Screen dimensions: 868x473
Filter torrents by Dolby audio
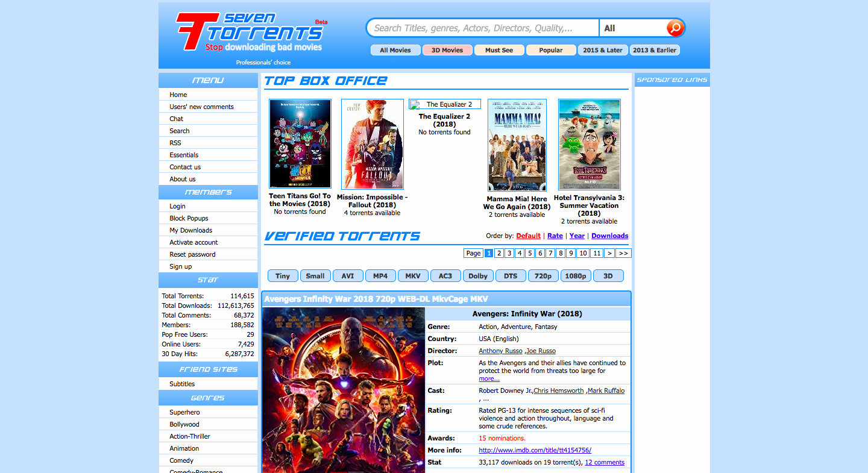478,276
